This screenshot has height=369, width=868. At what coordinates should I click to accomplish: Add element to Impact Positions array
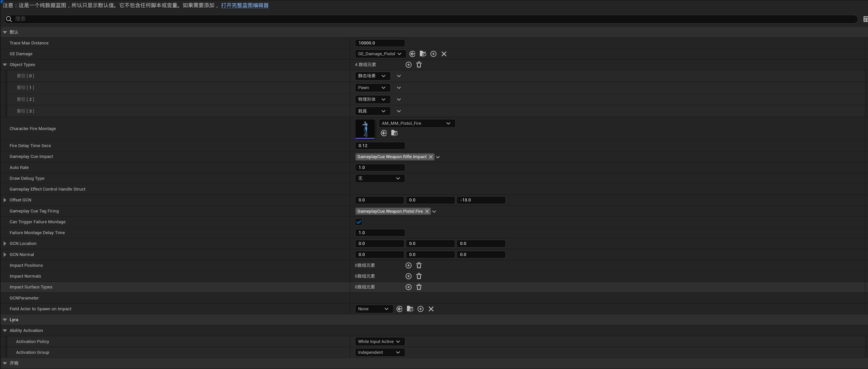tap(408, 265)
